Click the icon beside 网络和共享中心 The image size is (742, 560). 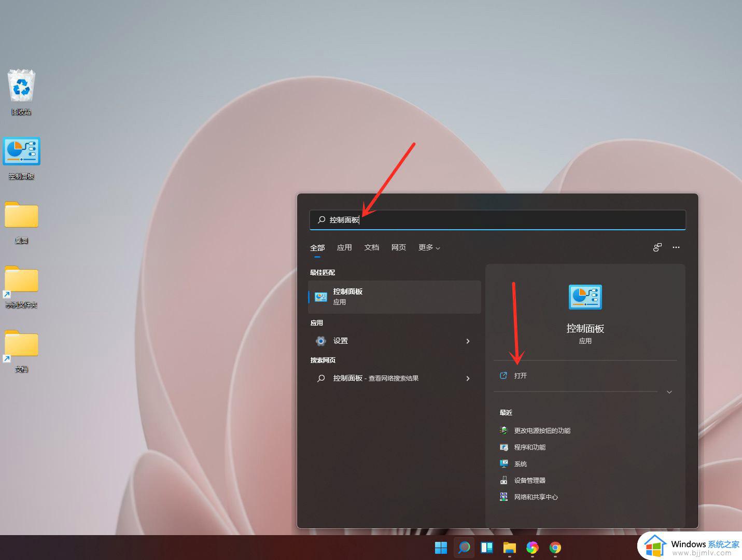point(503,497)
